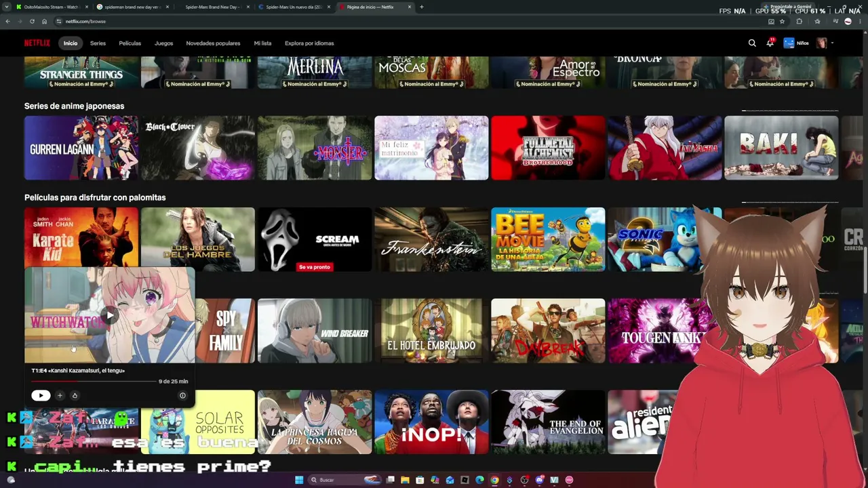This screenshot has width=868, height=488.
Task: Go to Inicio in Netflix navigation
Action: 71,43
